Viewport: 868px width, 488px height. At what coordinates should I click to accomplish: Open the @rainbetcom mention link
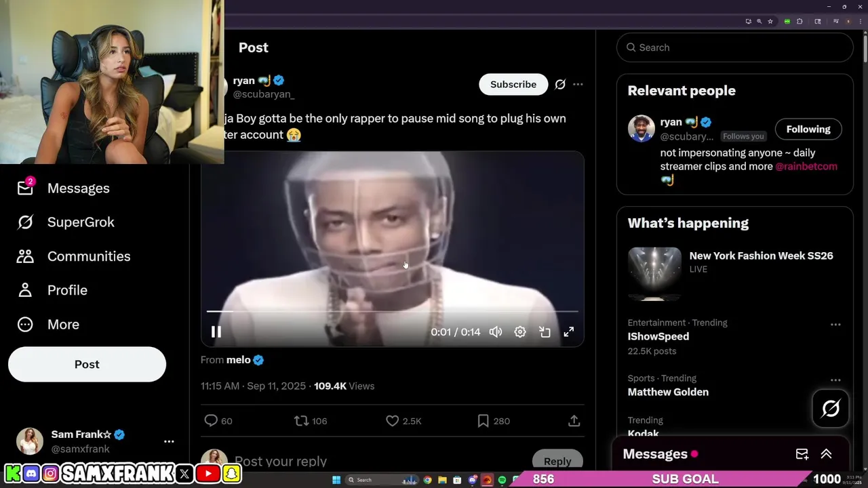[x=806, y=166]
